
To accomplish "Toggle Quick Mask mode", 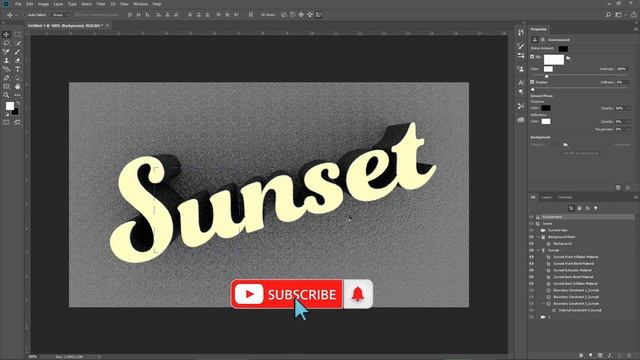I will 6,122.
